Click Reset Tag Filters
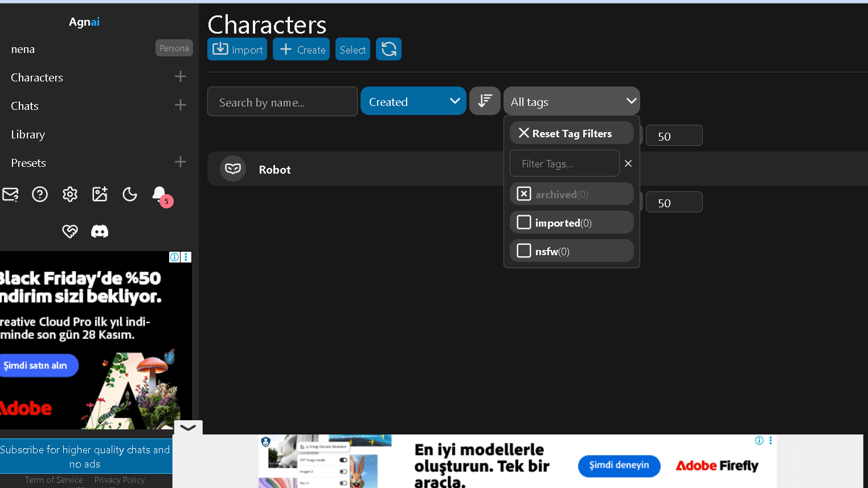 click(x=571, y=133)
